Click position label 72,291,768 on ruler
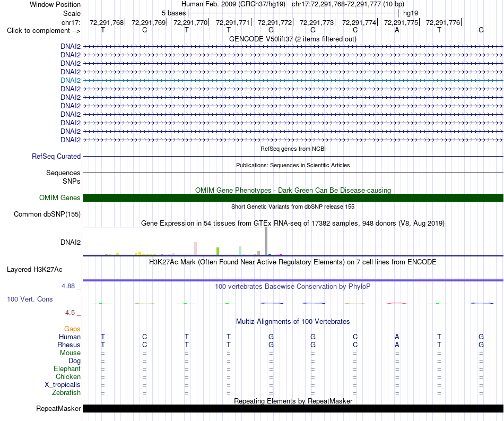Image resolution: width=504 pixels, height=421 pixels. point(107,22)
